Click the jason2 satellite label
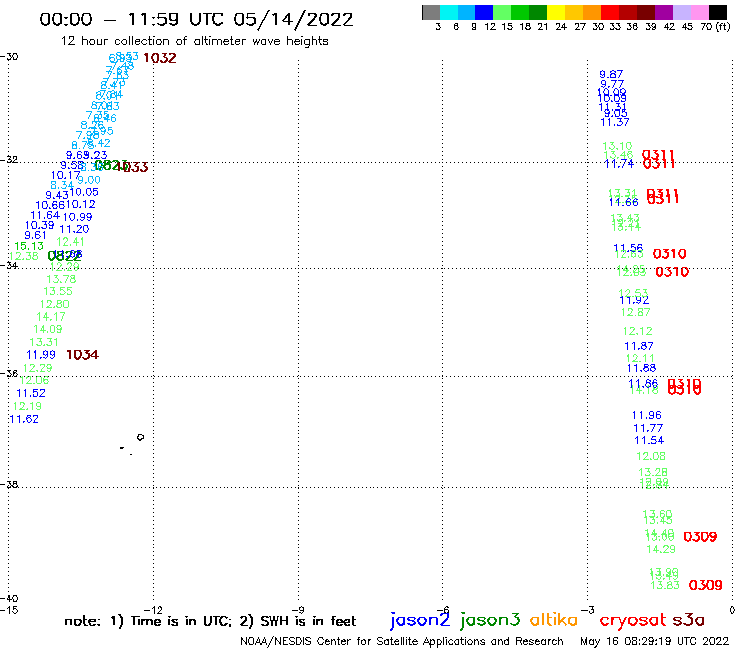This screenshot has width=740, height=650. tap(420, 620)
